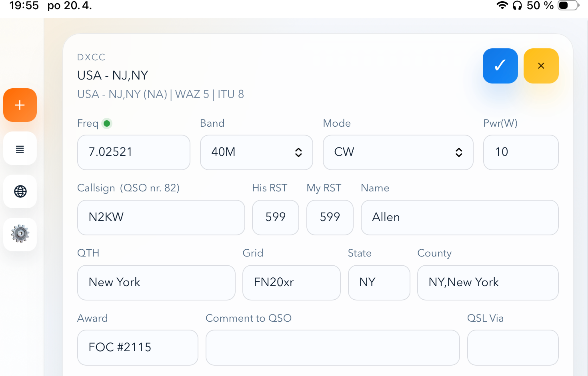Open the QSO list menu icon
Viewport: 588px width, 376px height.
(20, 149)
